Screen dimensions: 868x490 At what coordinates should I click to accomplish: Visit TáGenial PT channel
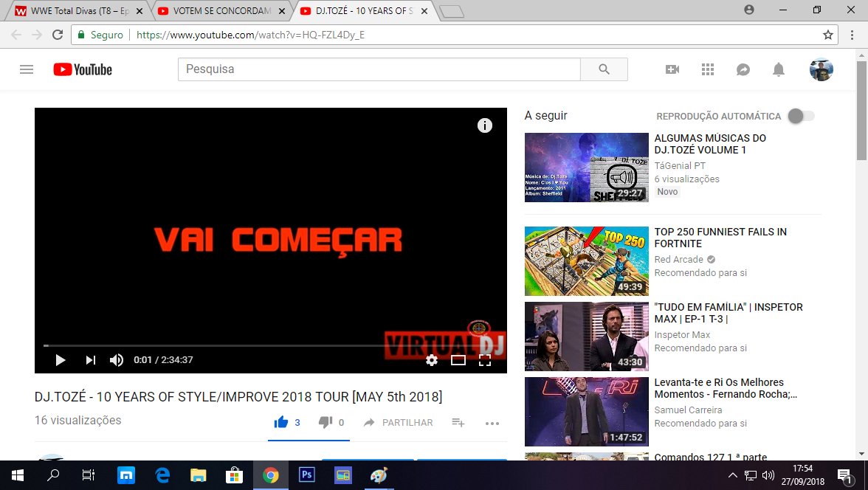(680, 165)
